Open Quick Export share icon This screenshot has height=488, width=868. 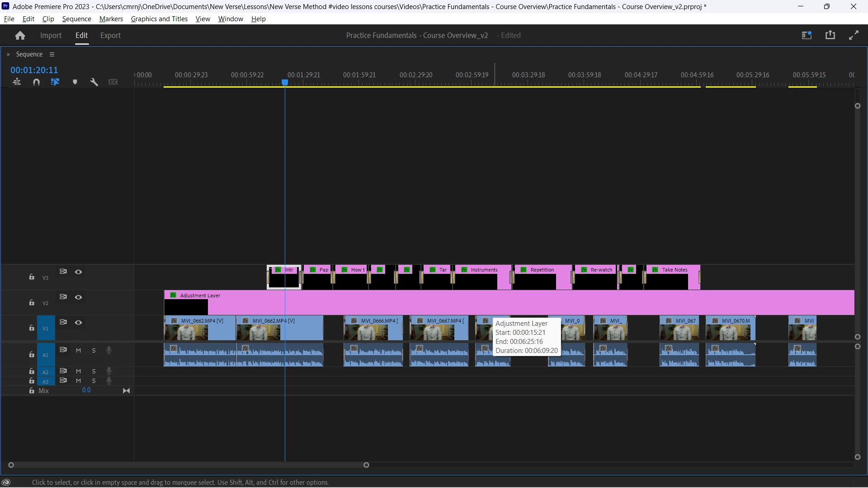tap(830, 35)
